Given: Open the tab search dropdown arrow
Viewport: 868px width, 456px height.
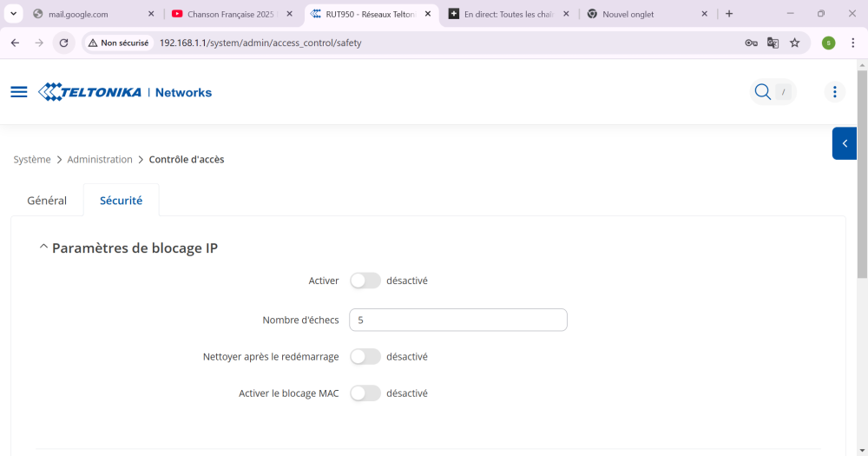Looking at the screenshot, I should click(14, 14).
